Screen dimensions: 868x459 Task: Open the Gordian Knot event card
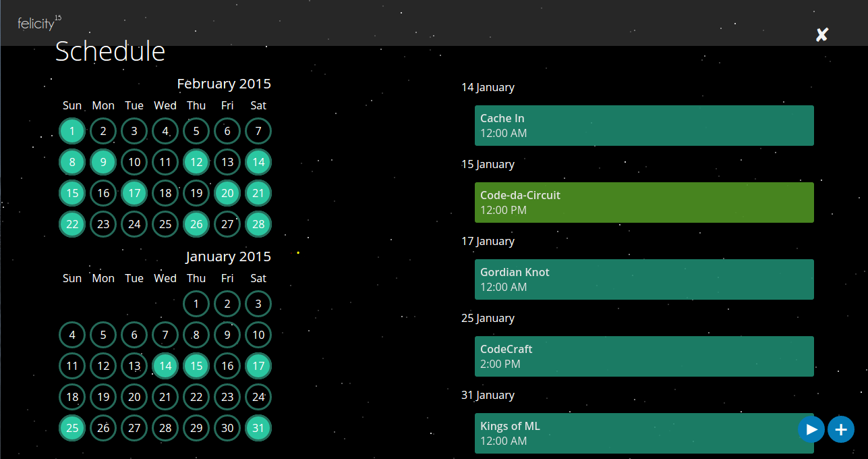(x=643, y=279)
